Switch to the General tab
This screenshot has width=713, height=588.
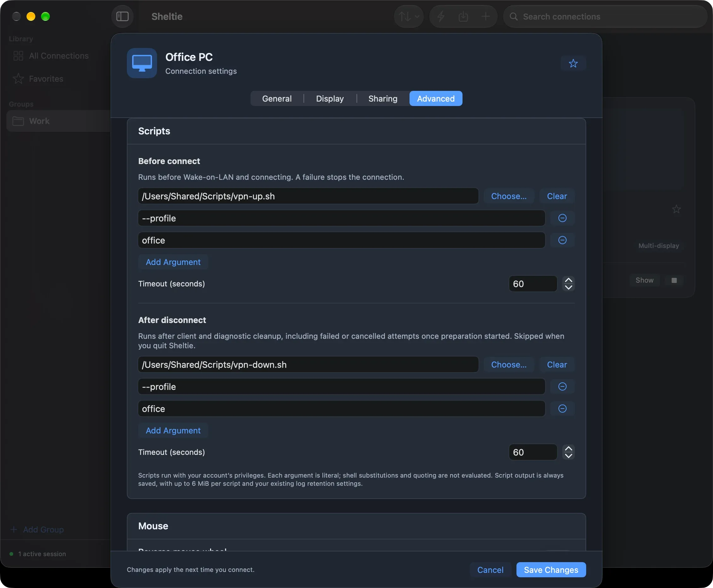pos(277,98)
